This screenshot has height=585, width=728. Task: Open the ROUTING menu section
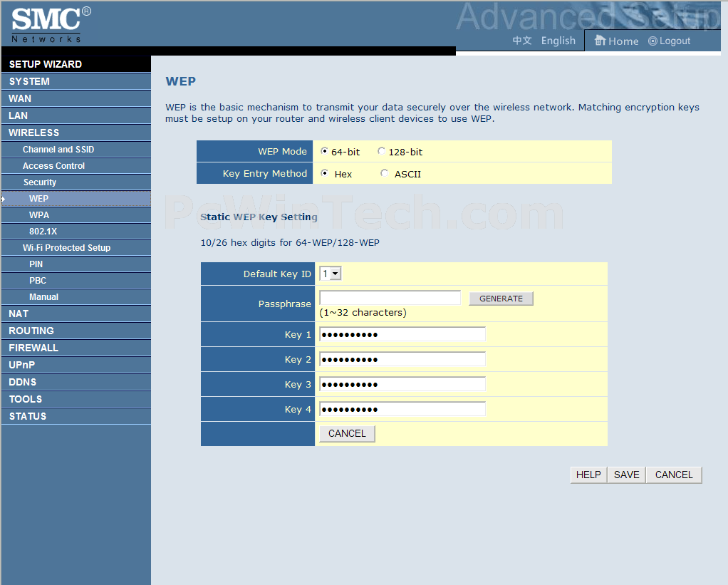pos(76,331)
